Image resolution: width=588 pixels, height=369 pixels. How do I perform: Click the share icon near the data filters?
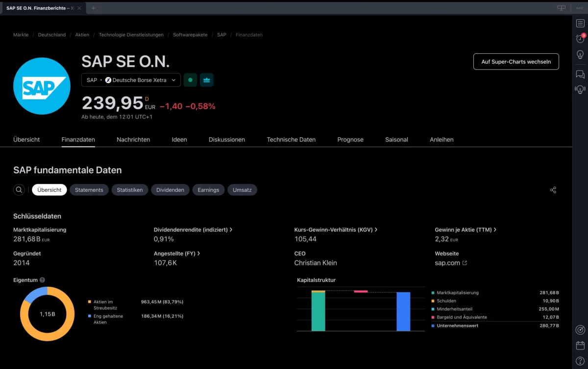(x=553, y=189)
